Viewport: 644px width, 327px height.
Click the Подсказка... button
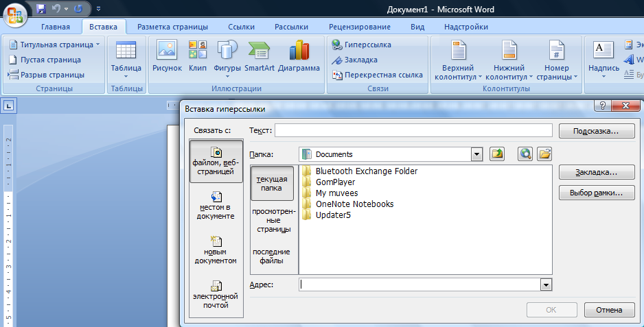click(x=597, y=132)
